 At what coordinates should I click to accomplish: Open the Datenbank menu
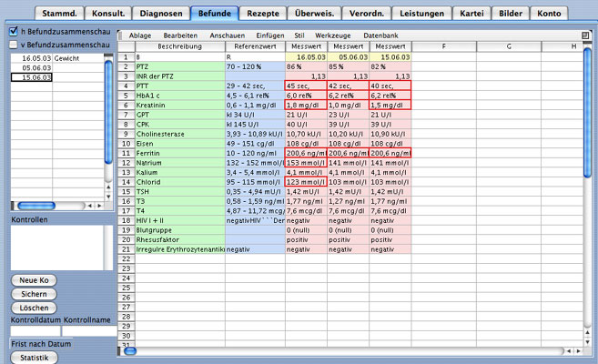[380, 35]
